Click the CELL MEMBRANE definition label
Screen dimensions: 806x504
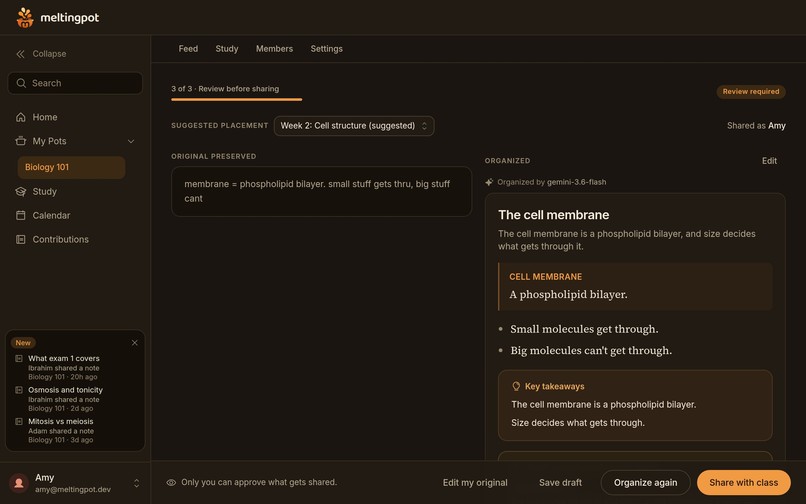click(x=545, y=277)
